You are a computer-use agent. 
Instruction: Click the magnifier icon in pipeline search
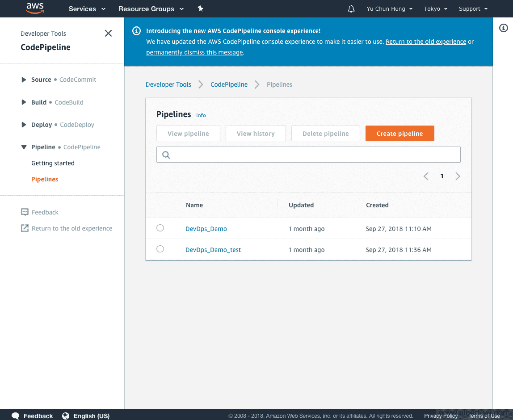point(166,155)
